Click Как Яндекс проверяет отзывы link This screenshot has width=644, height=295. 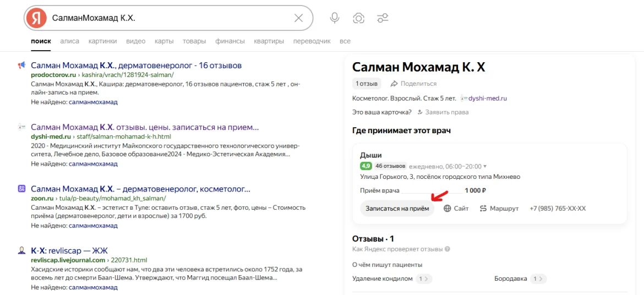[x=397, y=249]
